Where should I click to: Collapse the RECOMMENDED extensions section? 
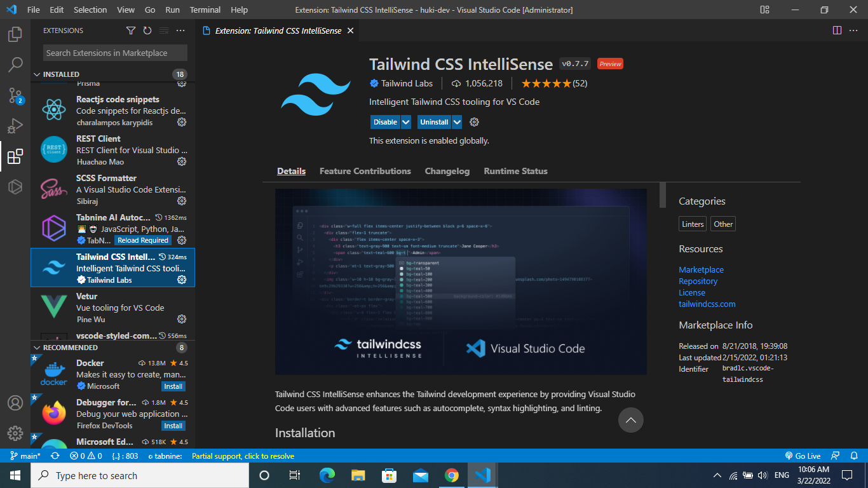point(37,348)
